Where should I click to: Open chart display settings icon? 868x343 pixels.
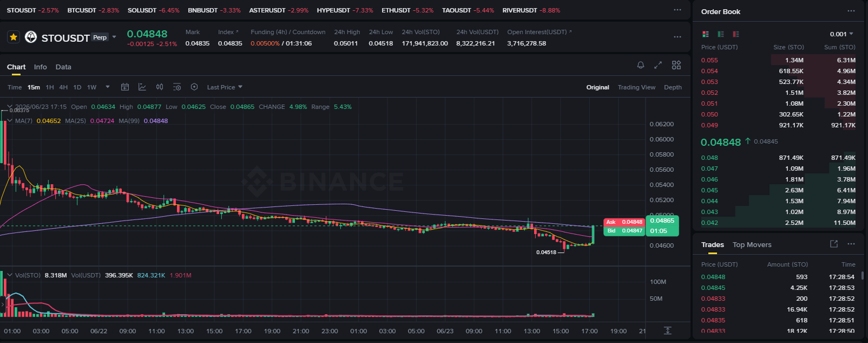tap(177, 87)
